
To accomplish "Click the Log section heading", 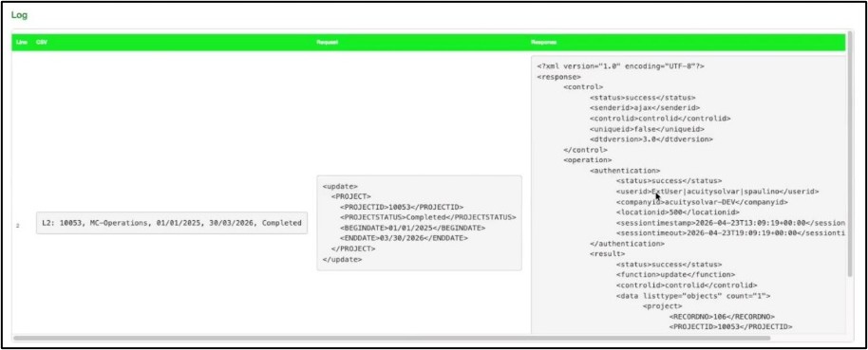I will coord(19,15).
